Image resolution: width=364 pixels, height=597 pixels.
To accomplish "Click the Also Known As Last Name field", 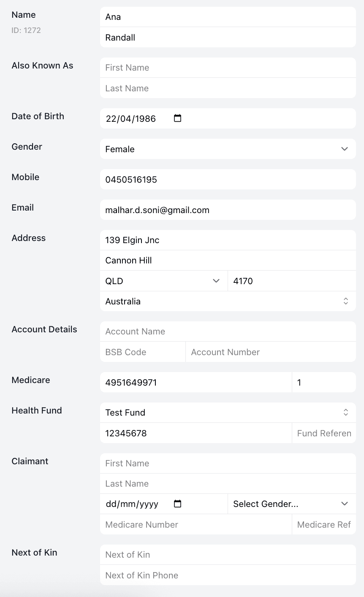I will (x=228, y=88).
